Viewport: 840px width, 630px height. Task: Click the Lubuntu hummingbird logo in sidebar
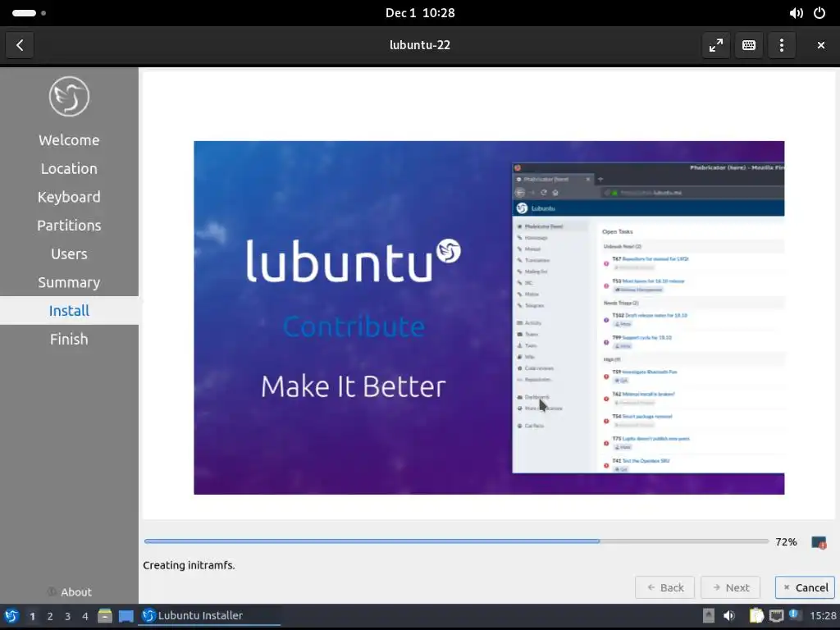click(x=69, y=97)
